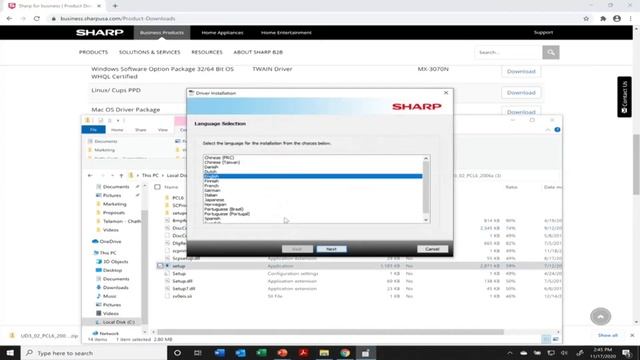Viewport: 640px width, 360px height.
Task: Open the PRODUCTS menu
Action: point(93,52)
